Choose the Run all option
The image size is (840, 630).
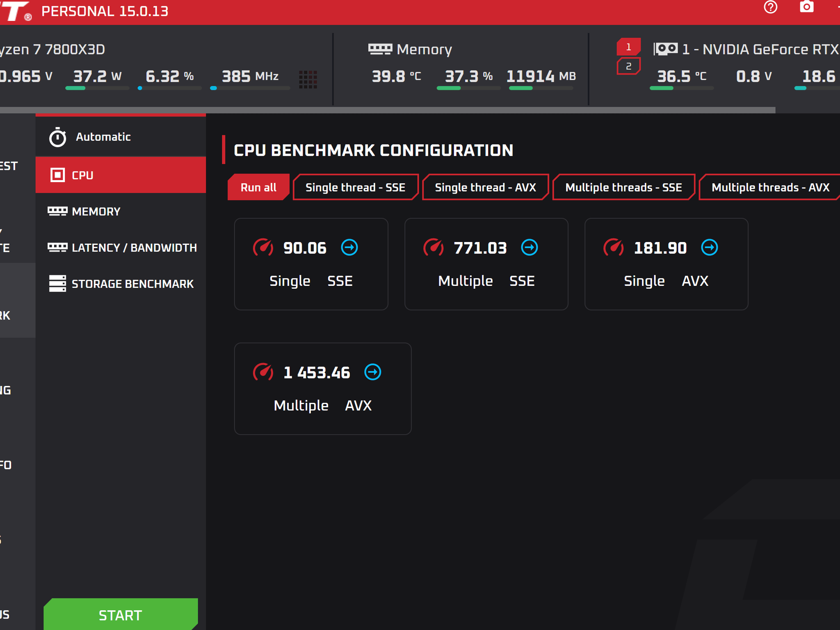coord(258,187)
